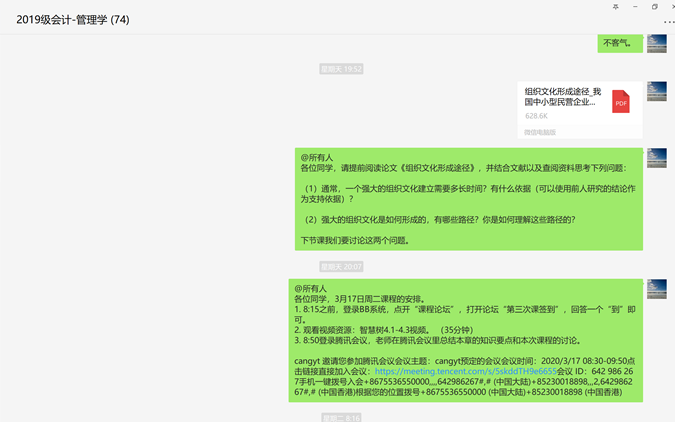Select the 不客气 message bubble

[x=619, y=43]
